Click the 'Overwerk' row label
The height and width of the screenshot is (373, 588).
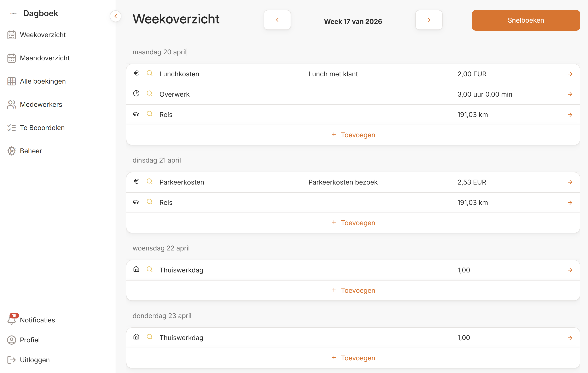[174, 94]
